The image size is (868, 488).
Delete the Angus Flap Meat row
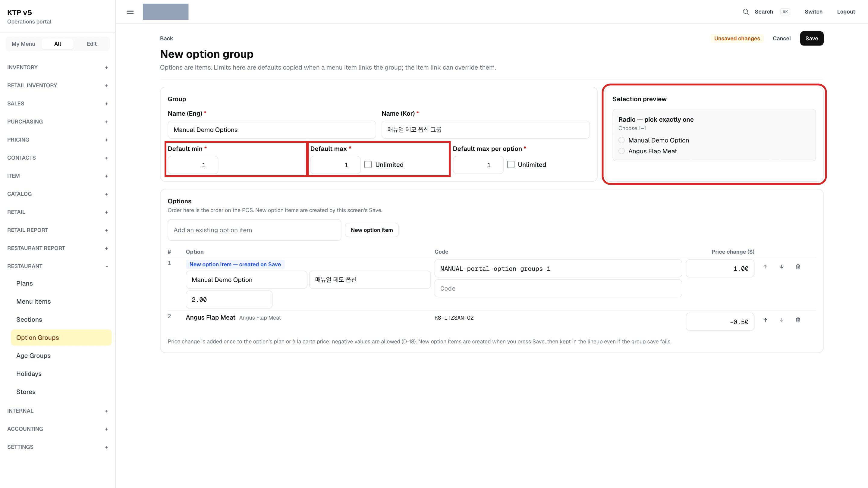798,320
